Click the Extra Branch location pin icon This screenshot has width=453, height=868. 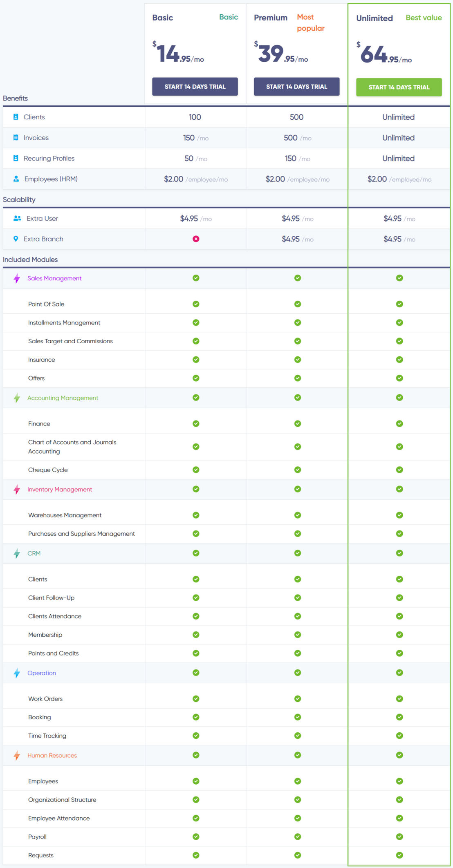pyautogui.click(x=16, y=239)
